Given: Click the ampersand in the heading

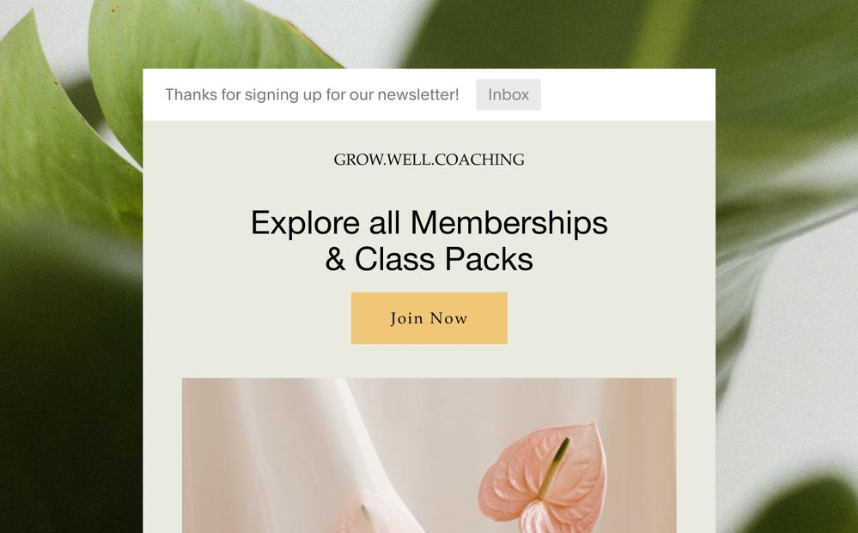Looking at the screenshot, I should [335, 259].
